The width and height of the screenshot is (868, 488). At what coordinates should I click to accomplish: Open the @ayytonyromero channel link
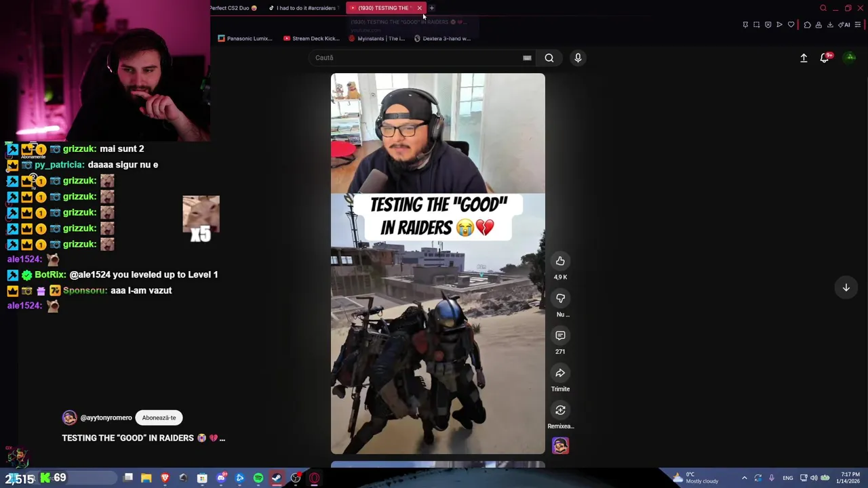[106, 418]
